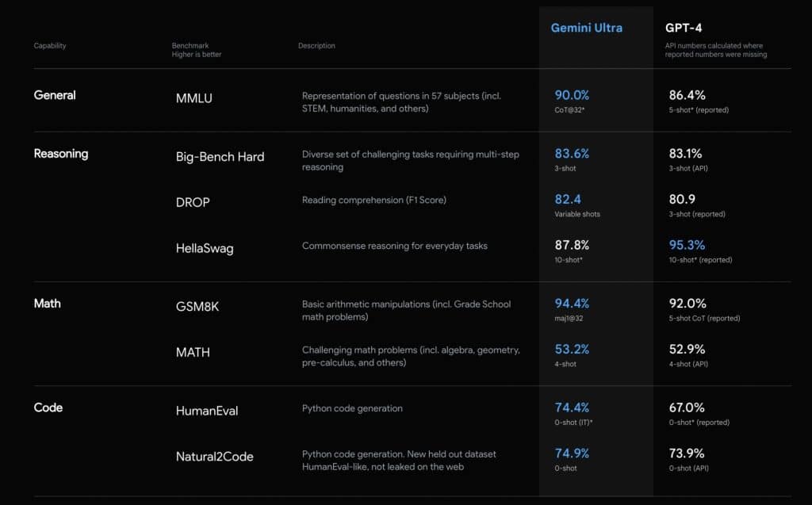Click the MATH benchmark label
This screenshot has height=505, width=812.
(193, 352)
